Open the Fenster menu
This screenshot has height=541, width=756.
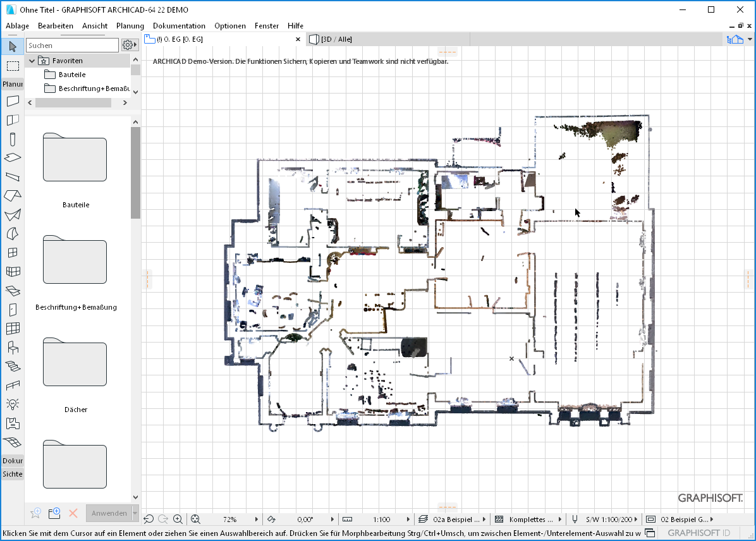pos(267,25)
